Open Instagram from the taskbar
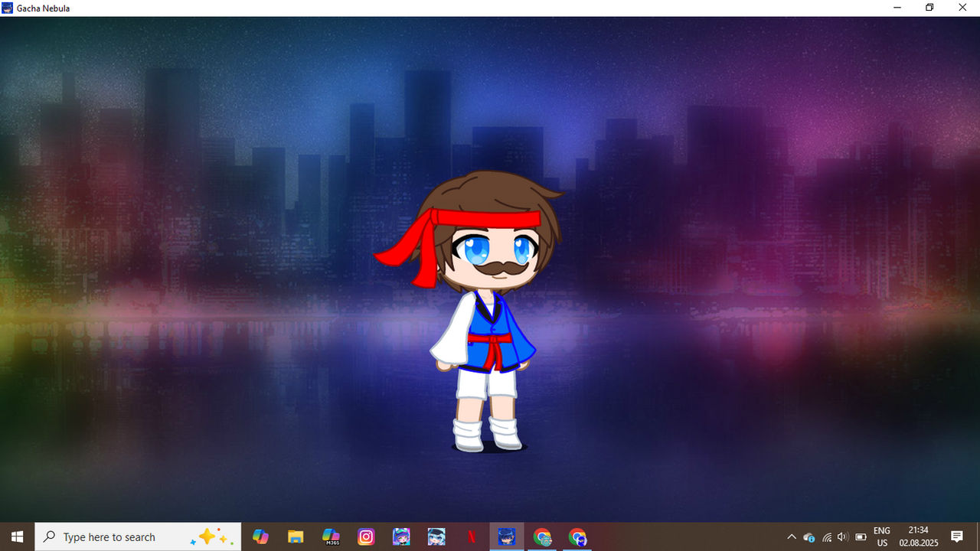The image size is (980, 551). point(366,536)
